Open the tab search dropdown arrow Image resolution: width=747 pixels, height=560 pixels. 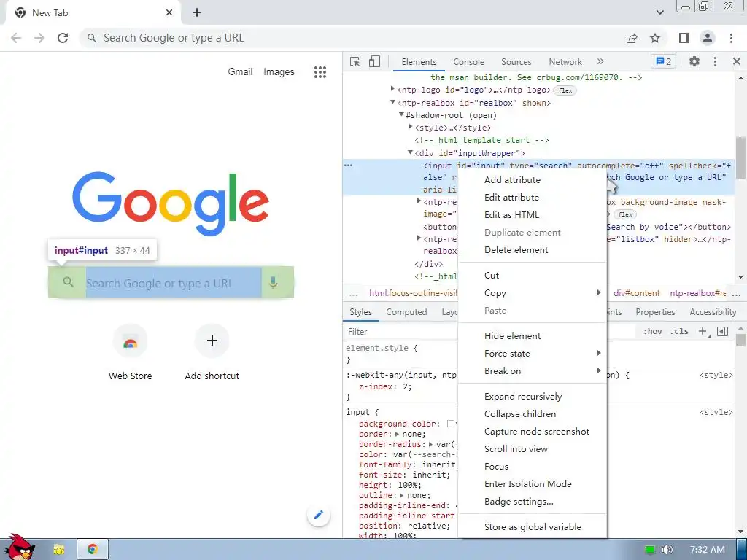tap(659, 12)
